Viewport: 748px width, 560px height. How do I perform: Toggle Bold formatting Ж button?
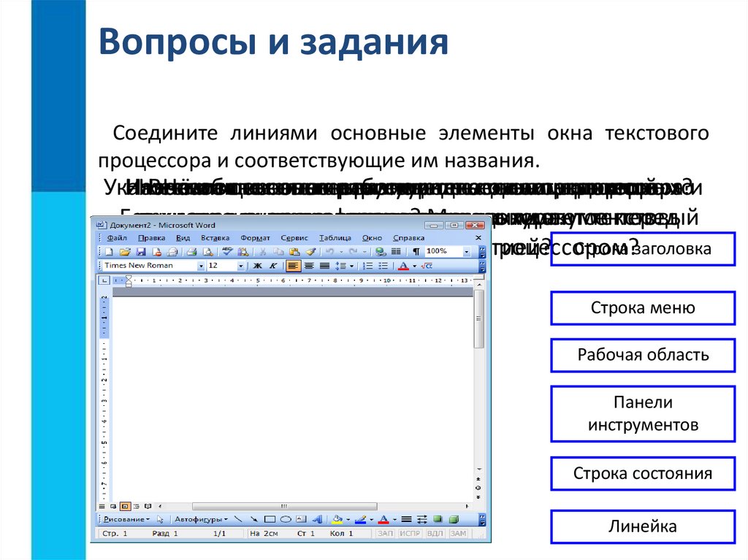pos(258,266)
